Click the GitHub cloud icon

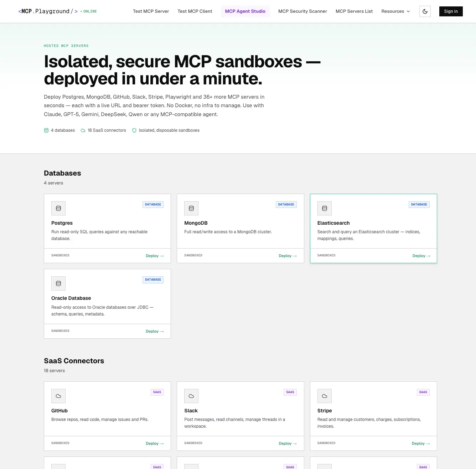pos(58,396)
